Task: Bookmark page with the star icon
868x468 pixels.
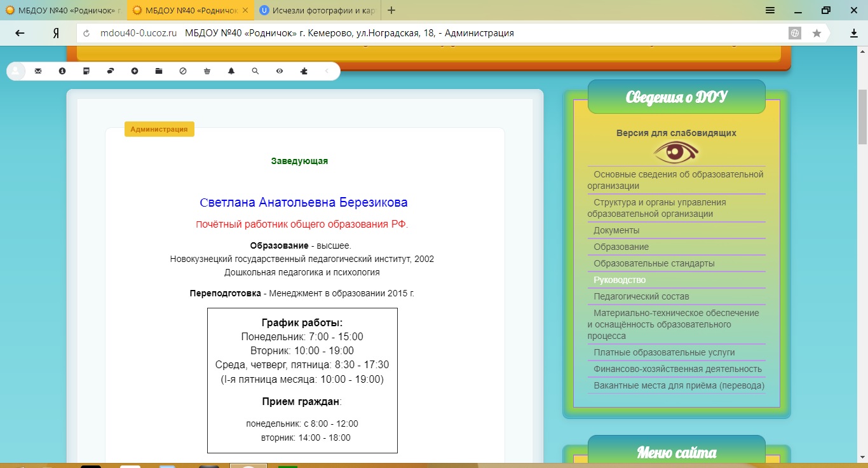Action: (817, 33)
